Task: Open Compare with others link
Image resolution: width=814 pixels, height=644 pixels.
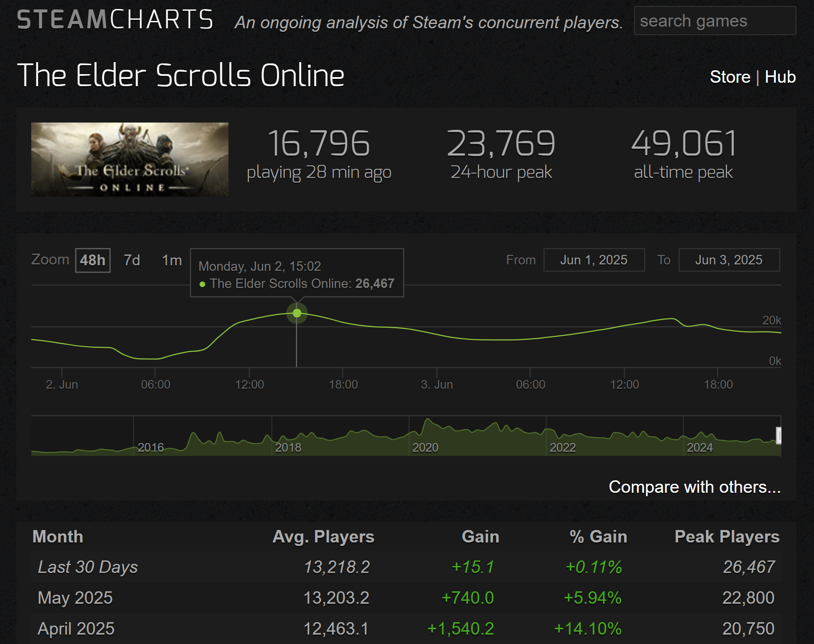Action: 695,487
